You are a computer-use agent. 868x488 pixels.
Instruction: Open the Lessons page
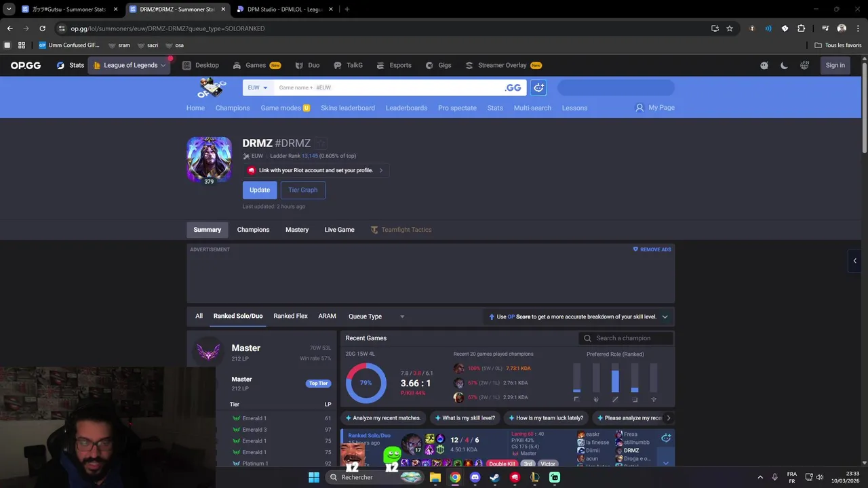(574, 108)
